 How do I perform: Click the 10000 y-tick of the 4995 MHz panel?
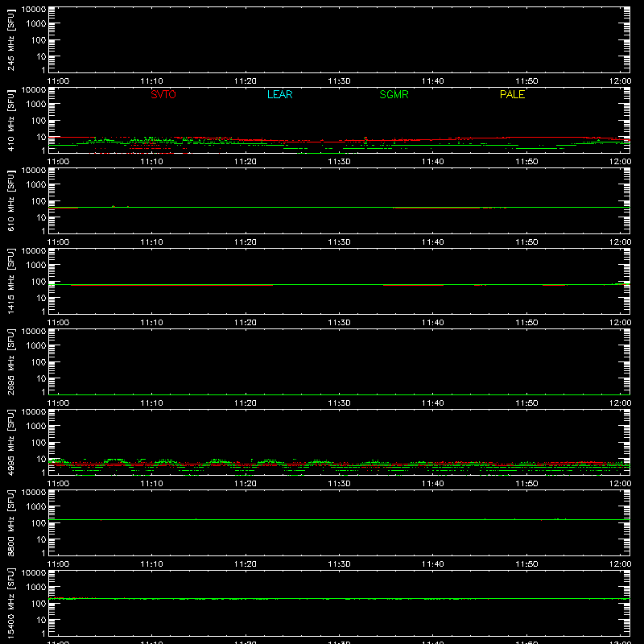34,412
